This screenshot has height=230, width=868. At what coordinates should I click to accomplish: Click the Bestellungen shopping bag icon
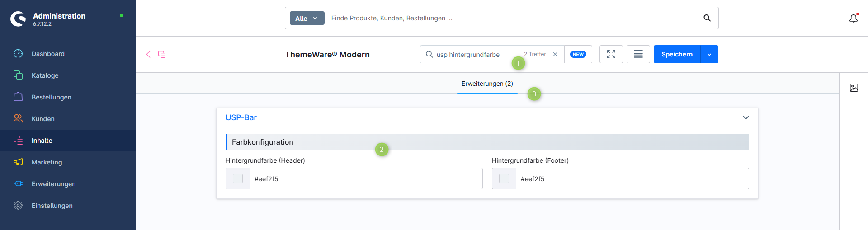(x=18, y=97)
